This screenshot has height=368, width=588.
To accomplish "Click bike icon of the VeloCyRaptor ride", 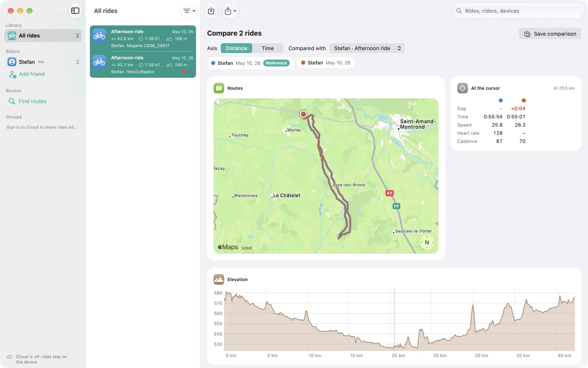I will click(x=99, y=62).
